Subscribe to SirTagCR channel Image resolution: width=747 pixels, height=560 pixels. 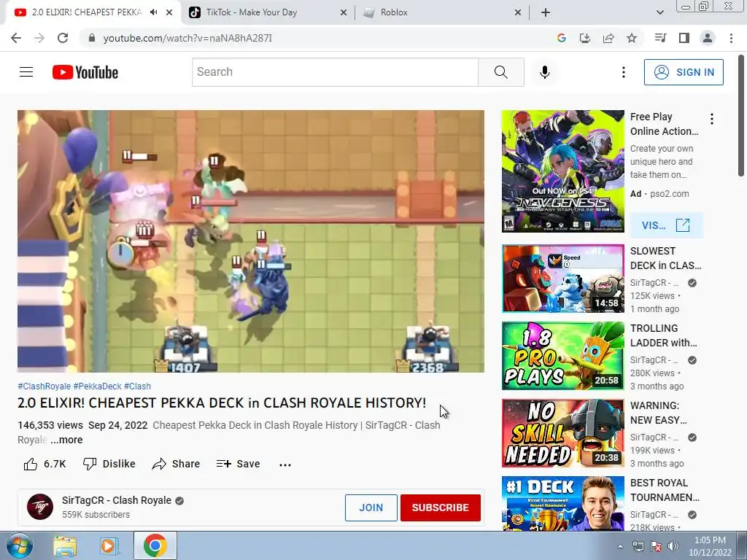tap(440, 507)
